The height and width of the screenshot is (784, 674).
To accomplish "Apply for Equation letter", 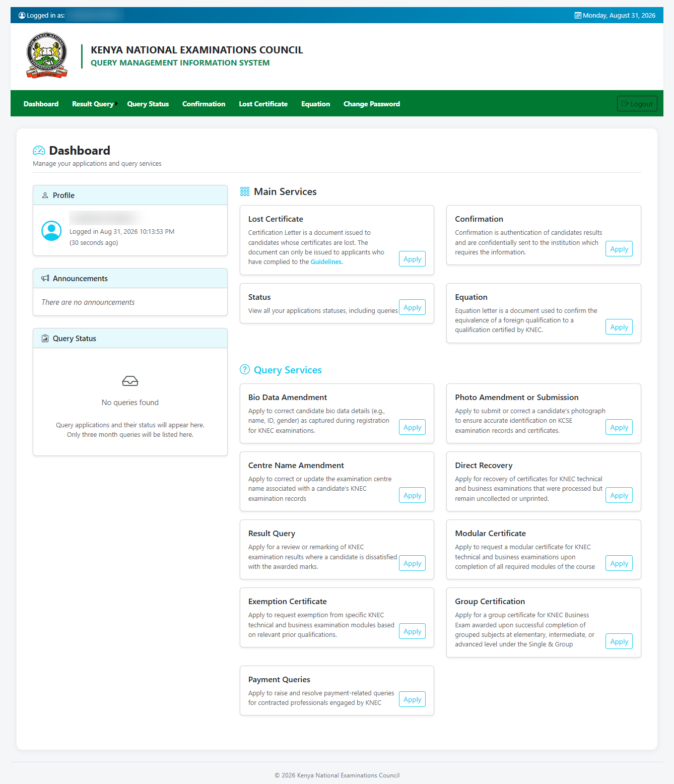I will [619, 327].
